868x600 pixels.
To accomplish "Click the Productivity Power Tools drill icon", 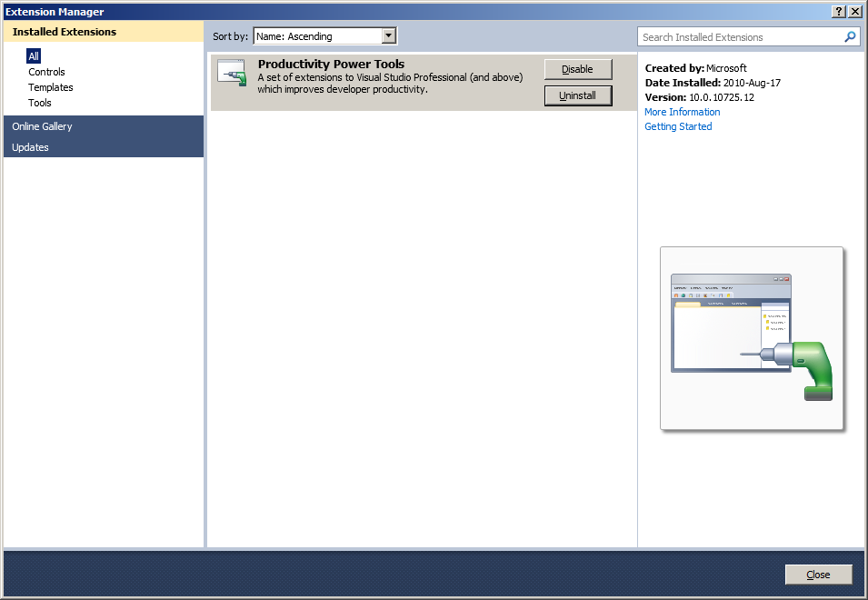I will click(232, 73).
